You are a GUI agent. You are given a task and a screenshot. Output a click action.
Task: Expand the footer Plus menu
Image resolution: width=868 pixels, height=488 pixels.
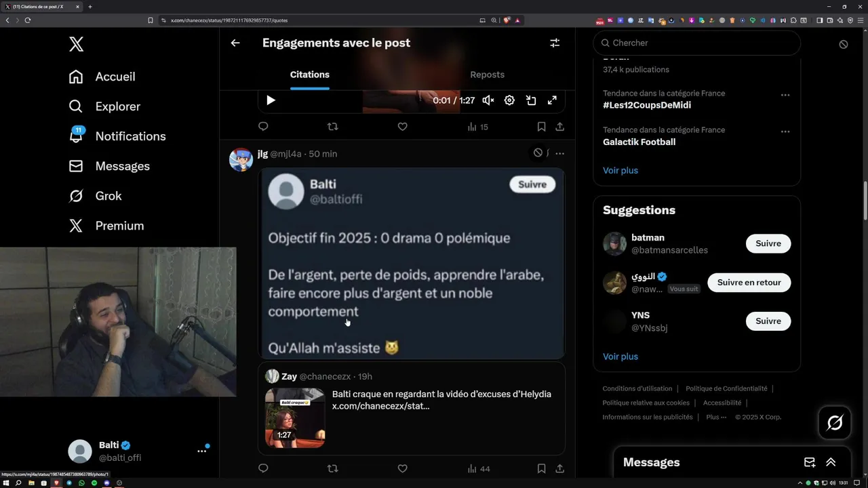point(716,417)
